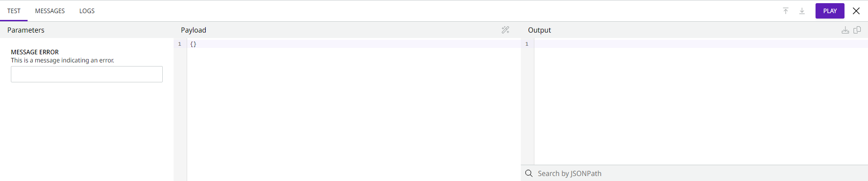The height and width of the screenshot is (181, 868).
Task: Click the Output section heading
Action: (x=539, y=30)
